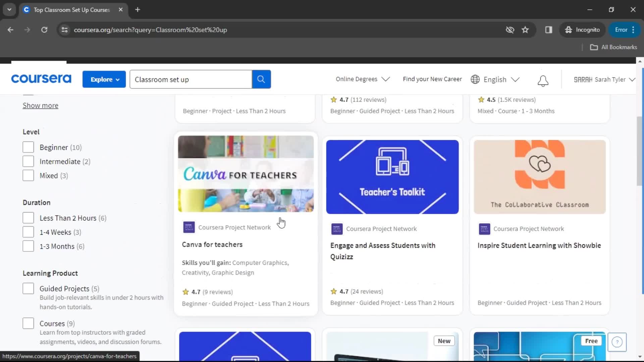Click the Explore dropdown button
The height and width of the screenshot is (362, 644).
(x=104, y=79)
